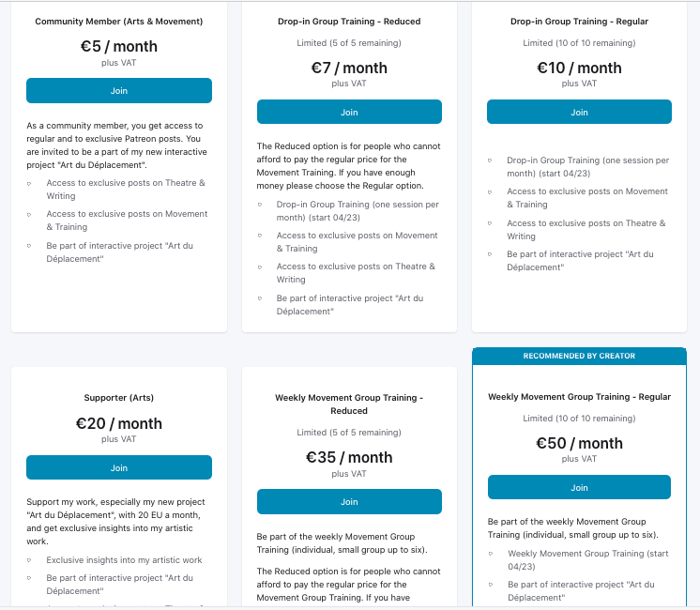Click the €5 / month price

(119, 46)
